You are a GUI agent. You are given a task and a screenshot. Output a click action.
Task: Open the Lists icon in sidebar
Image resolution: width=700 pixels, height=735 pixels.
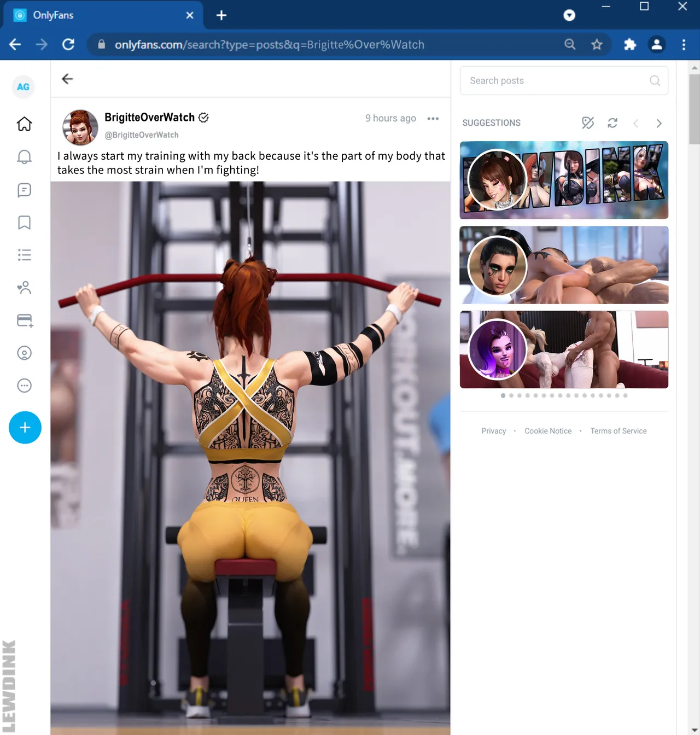[x=24, y=255]
